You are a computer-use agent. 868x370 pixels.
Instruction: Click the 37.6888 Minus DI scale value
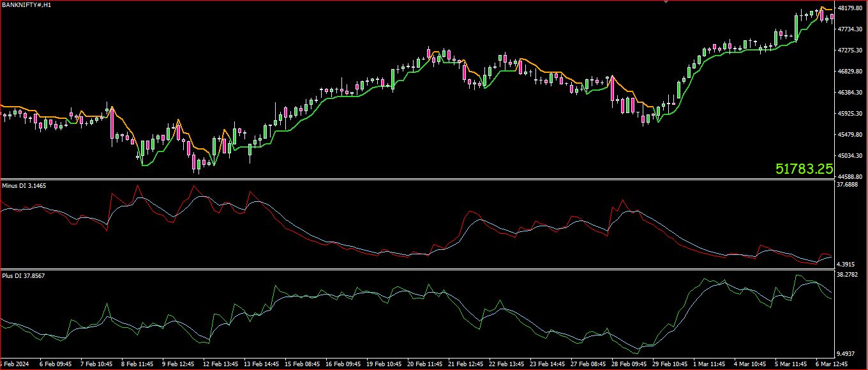[x=849, y=185]
